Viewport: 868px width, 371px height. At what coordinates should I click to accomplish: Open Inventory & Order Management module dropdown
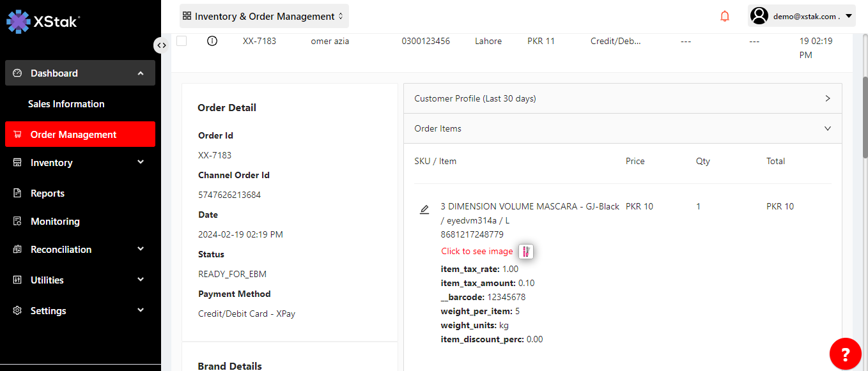click(x=264, y=16)
